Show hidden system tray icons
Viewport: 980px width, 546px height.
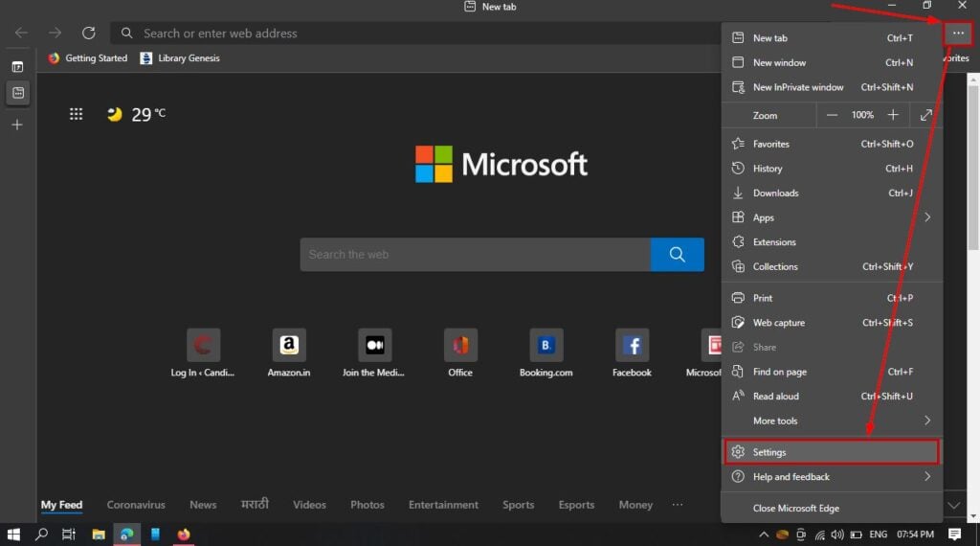(x=763, y=535)
